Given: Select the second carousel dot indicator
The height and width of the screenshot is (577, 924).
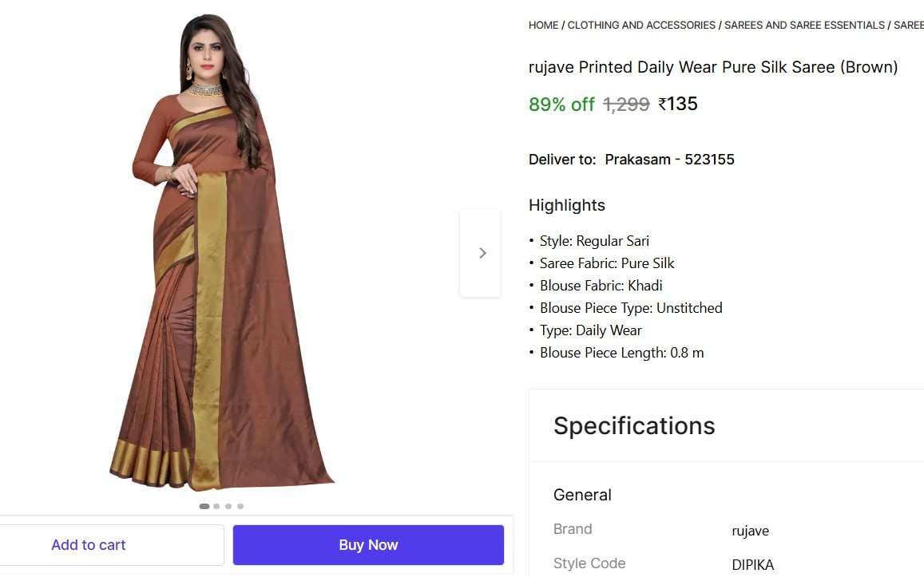Looking at the screenshot, I should pyautogui.click(x=216, y=506).
